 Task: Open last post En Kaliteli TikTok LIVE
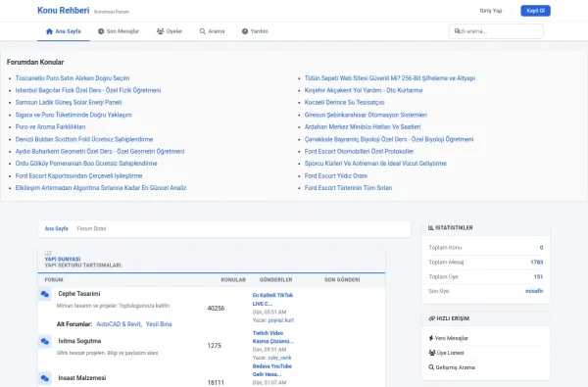(272, 299)
